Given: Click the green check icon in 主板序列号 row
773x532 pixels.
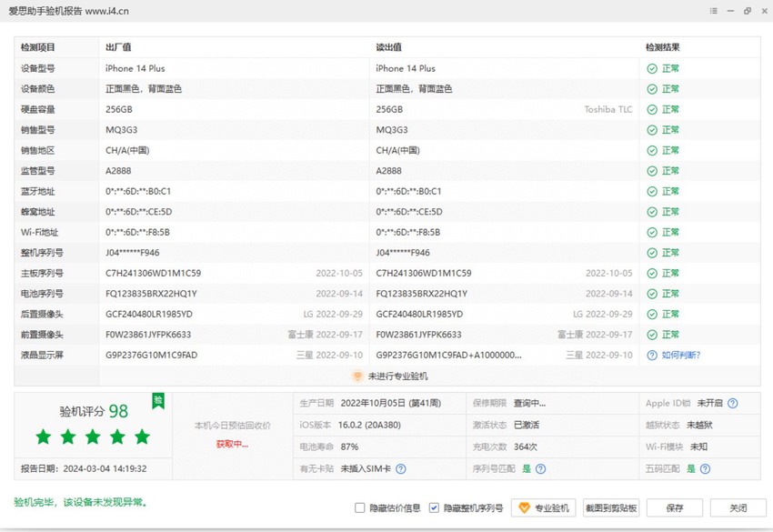Looking at the screenshot, I should [x=652, y=273].
